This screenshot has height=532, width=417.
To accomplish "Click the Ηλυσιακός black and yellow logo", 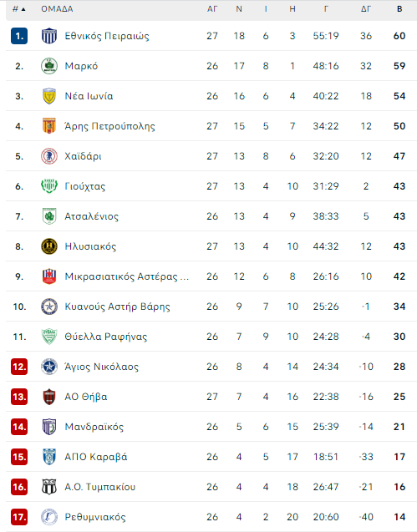I will point(49,246).
